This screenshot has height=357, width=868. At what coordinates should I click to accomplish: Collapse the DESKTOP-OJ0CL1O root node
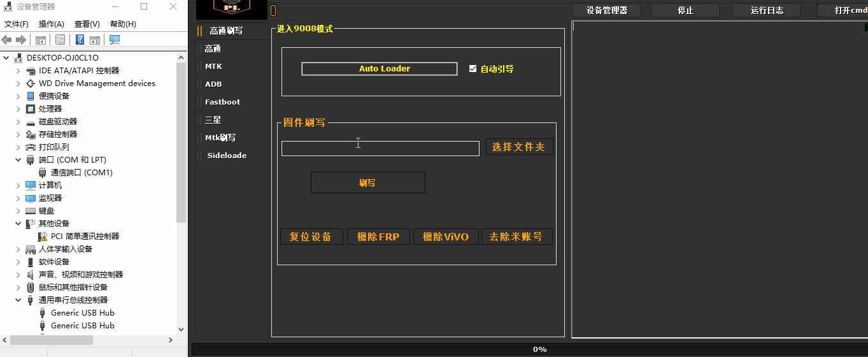pos(6,58)
